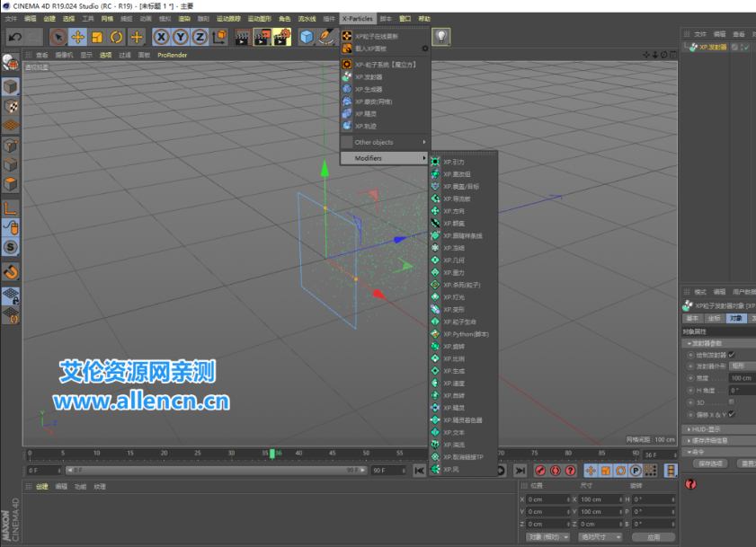Click the red help question mark button
Image resolution: width=756 pixels, height=547 pixels.
(690, 484)
